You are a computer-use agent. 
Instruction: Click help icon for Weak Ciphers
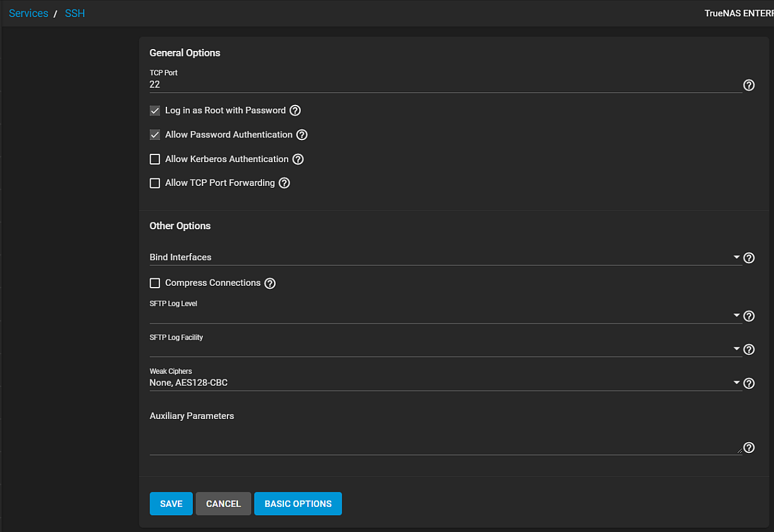tap(748, 383)
